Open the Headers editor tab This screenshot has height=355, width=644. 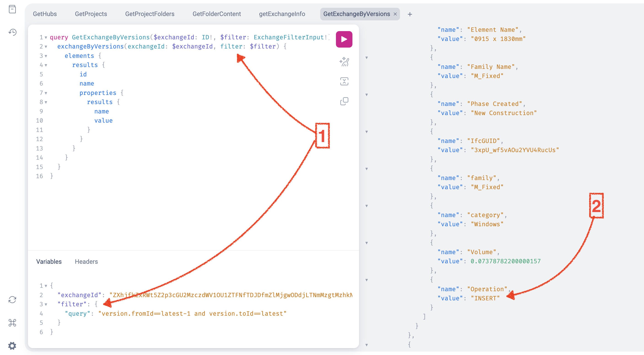[x=86, y=261]
